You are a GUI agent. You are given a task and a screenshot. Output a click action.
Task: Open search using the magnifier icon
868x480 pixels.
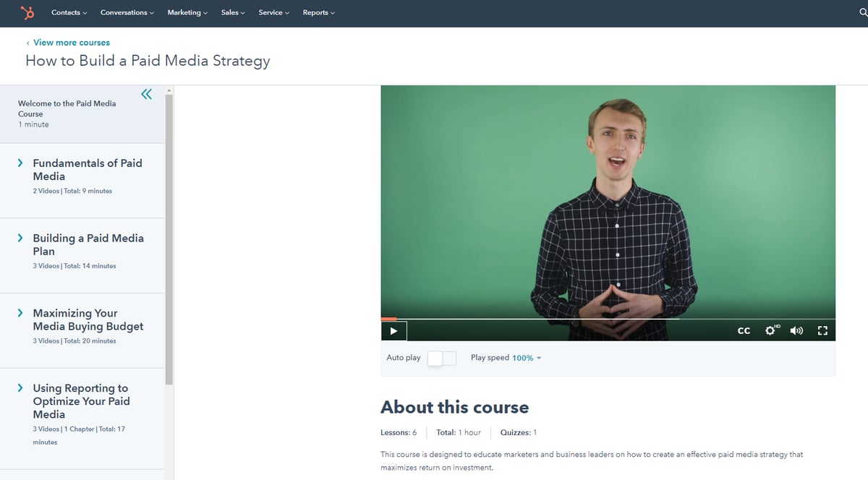coord(864,12)
